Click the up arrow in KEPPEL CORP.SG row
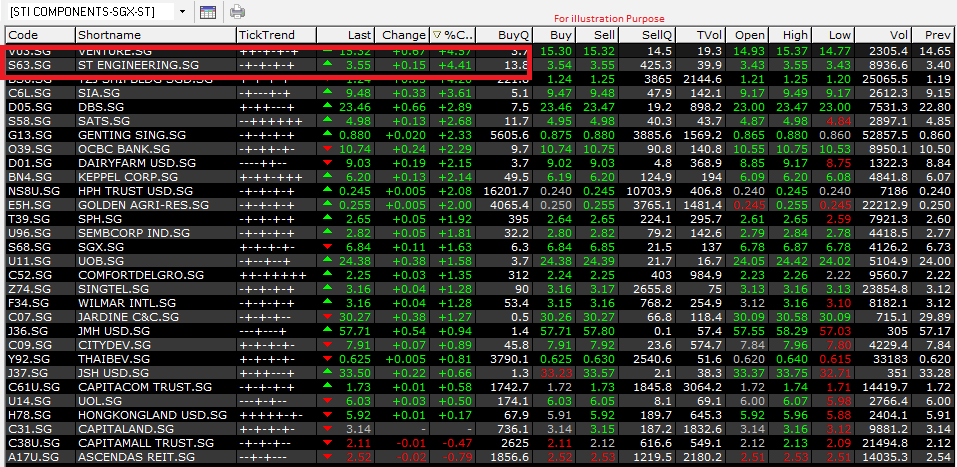The image size is (957, 467). 327,176
